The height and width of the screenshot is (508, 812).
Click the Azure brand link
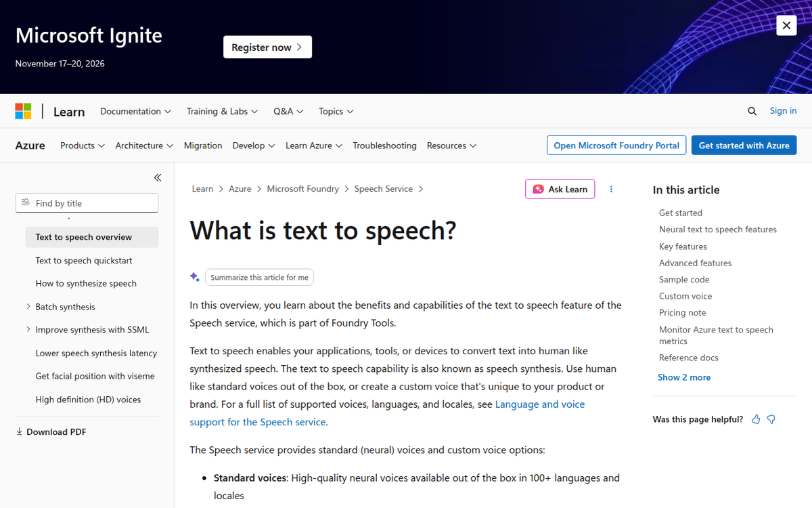pyautogui.click(x=30, y=146)
